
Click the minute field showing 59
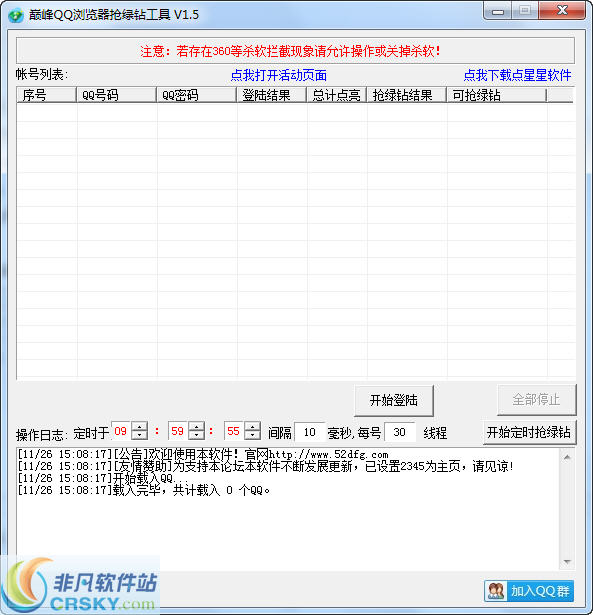[178, 431]
